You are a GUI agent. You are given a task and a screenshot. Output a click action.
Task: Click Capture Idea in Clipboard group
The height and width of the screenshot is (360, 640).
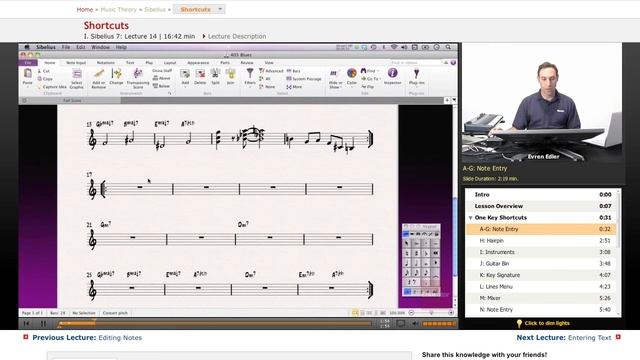(x=52, y=87)
